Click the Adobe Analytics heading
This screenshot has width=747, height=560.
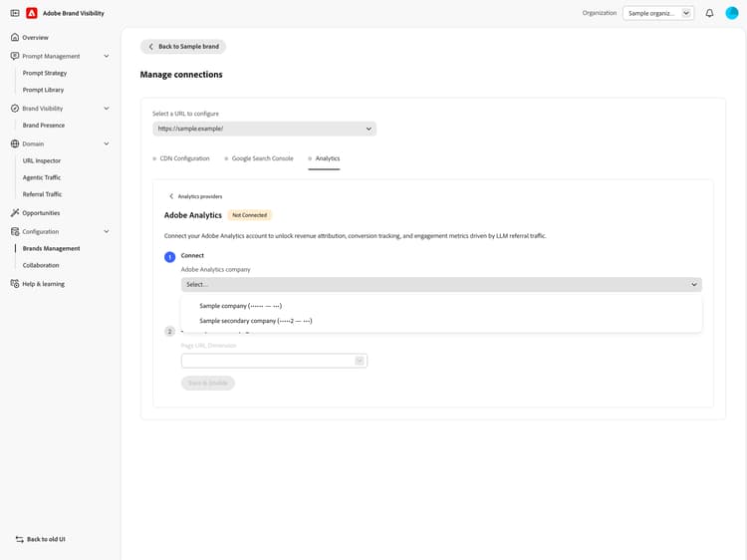(193, 215)
